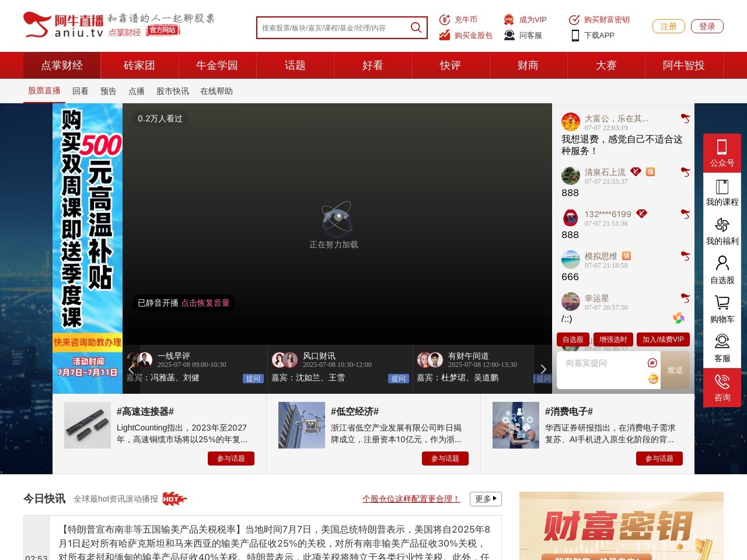The image size is (747, 560).
Task: Click 个股仓位这样配置更合理 link
Action: tap(411, 499)
